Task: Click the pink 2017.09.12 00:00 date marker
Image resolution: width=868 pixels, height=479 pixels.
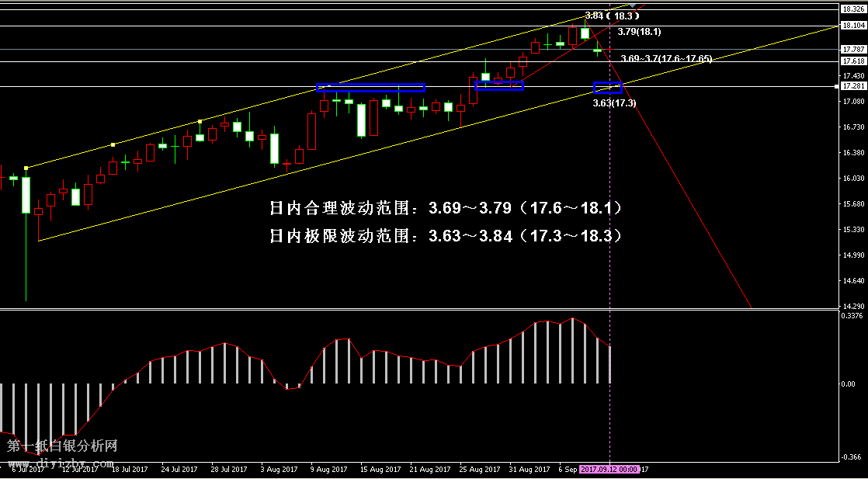Action: (x=609, y=469)
